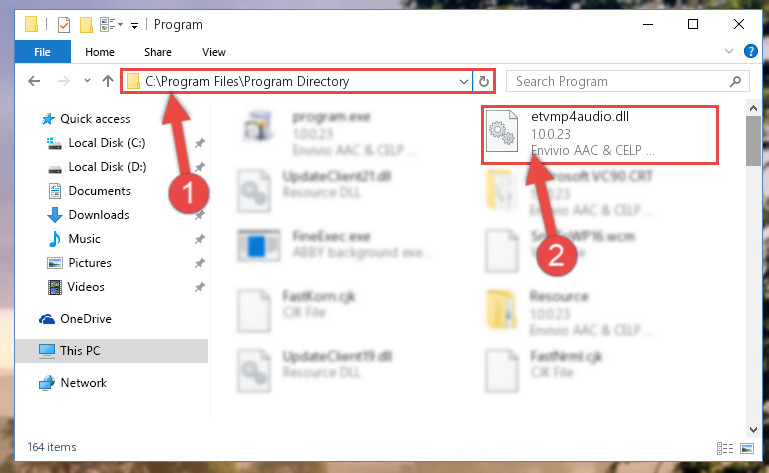Image resolution: width=769 pixels, height=473 pixels.
Task: Click New folder icon in title bar
Action: pyautogui.click(x=86, y=25)
